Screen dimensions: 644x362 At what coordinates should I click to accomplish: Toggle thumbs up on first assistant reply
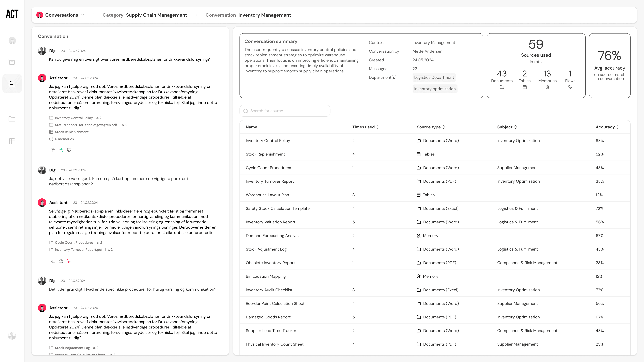pyautogui.click(x=61, y=150)
